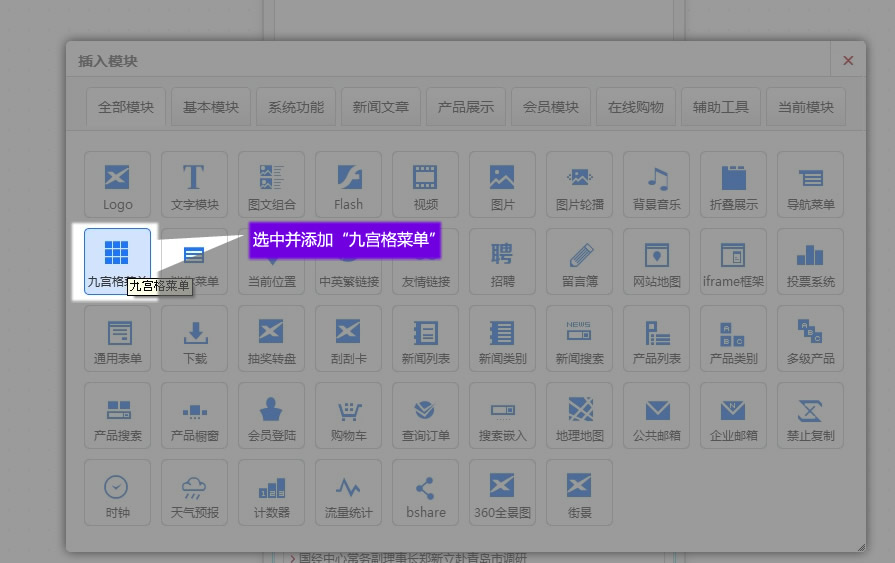Add the 流量统计 traffic statistics module
Screen dimensions: 895x563
coord(348,492)
